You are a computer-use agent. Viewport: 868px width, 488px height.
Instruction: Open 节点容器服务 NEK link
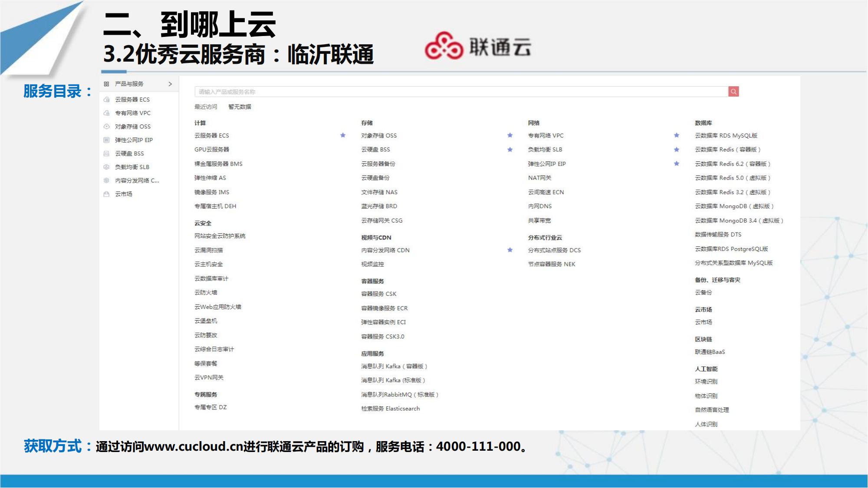552,264
